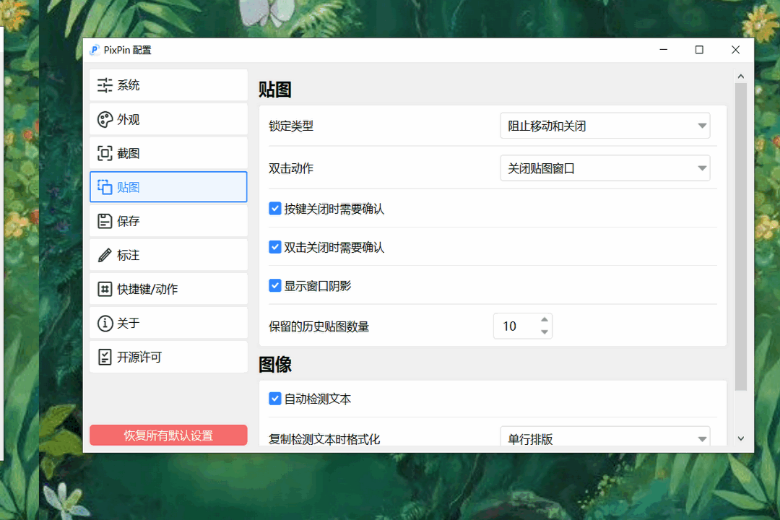Maximize the PixPin 配置 window
Viewport: 780px width, 520px height.
(699, 50)
